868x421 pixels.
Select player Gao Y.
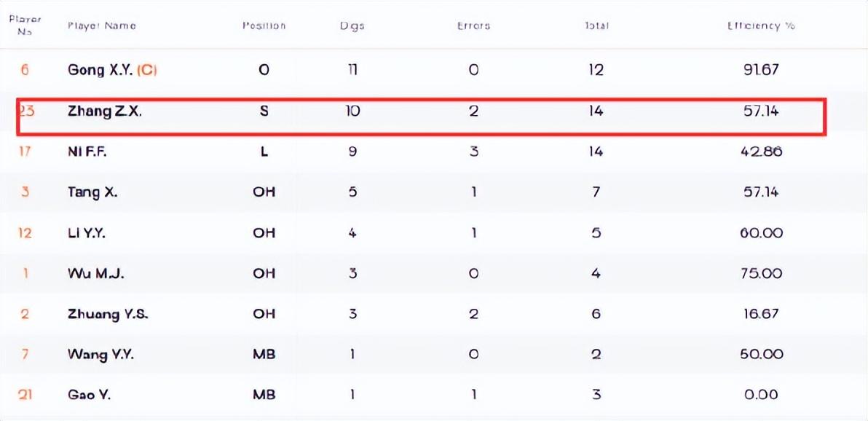point(89,395)
